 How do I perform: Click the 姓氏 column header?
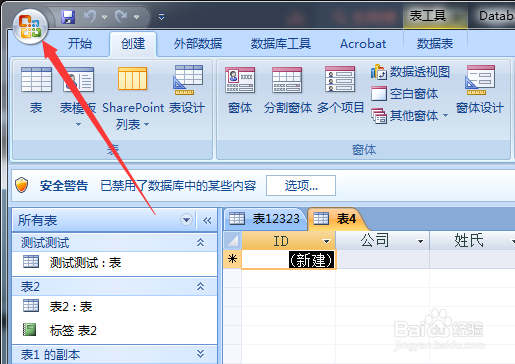[468, 241]
